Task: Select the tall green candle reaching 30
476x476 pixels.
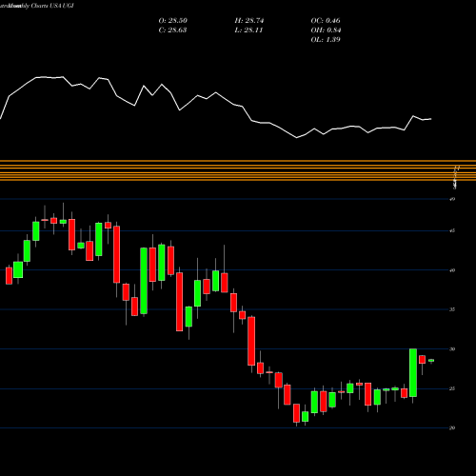Action: pos(413,373)
